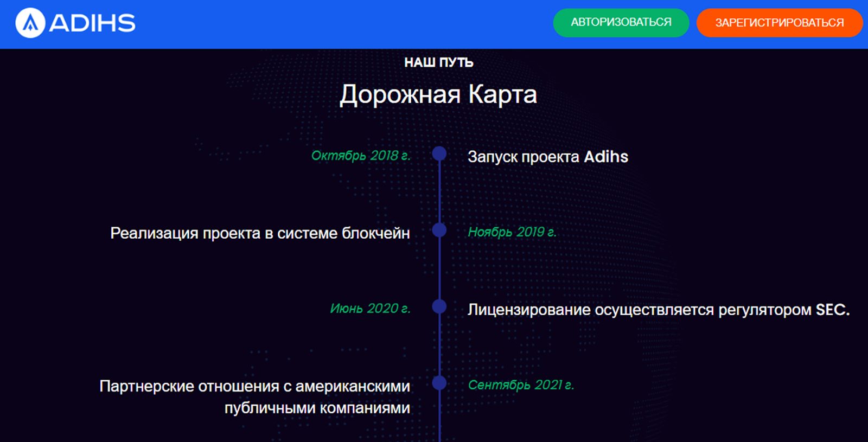Select the Ноябрь 2019 timeline dot

439,230
